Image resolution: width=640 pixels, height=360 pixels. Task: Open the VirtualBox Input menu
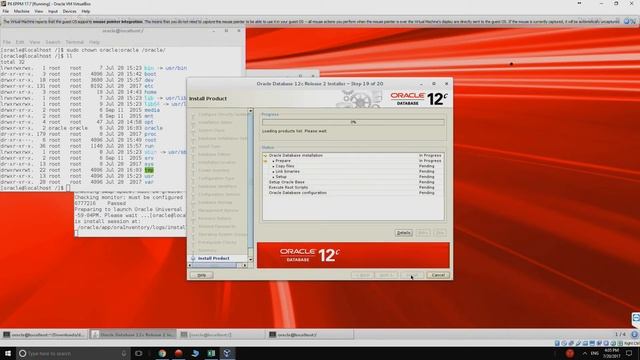tap(53, 11)
